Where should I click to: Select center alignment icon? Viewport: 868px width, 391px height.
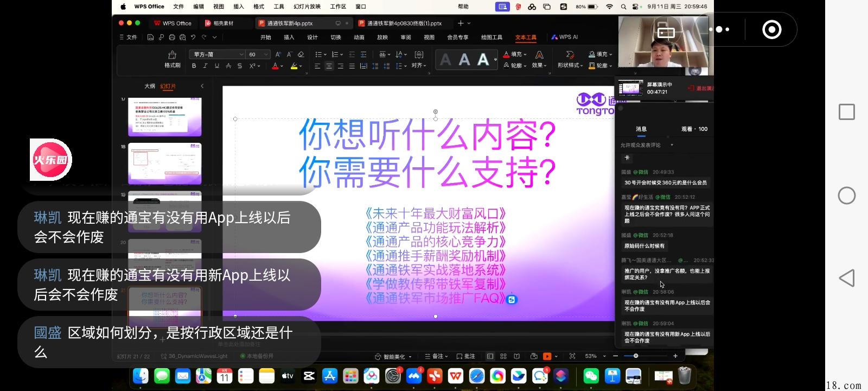329,66
